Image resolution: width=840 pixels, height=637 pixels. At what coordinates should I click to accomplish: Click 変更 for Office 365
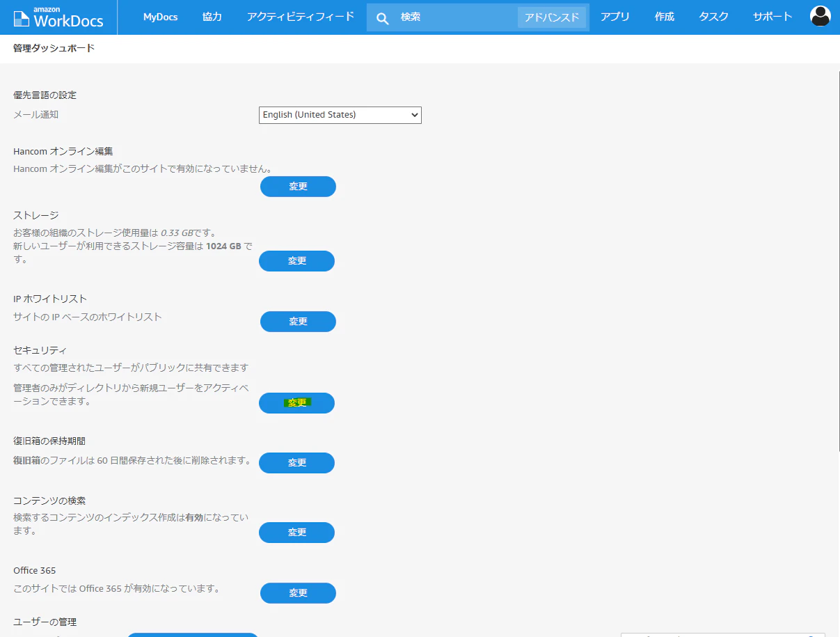click(x=298, y=593)
